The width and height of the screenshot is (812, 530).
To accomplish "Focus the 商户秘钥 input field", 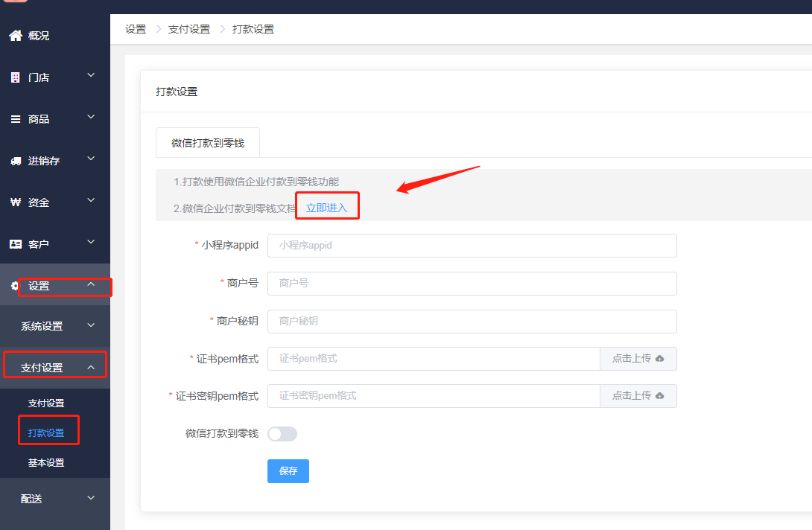I will (472, 322).
